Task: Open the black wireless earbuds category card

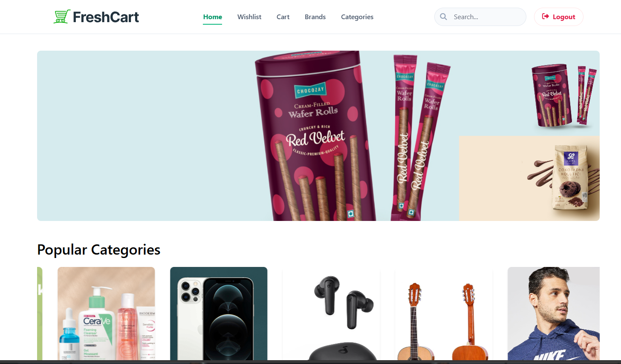Action: tap(331, 313)
